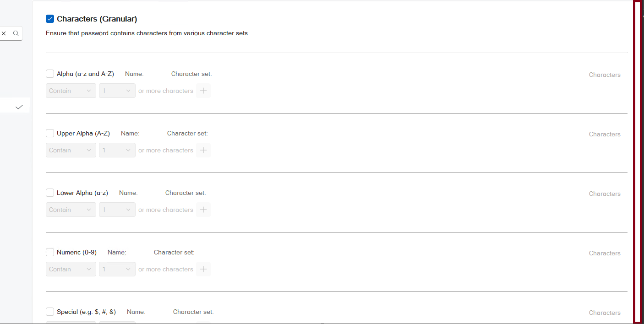Open the count dropdown in Numeric row

[x=117, y=269]
